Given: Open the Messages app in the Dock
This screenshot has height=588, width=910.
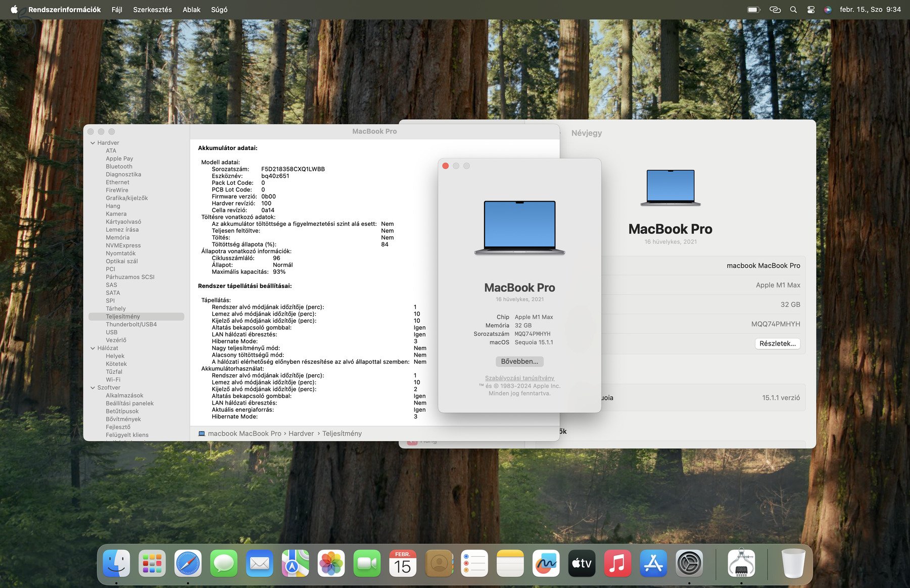Looking at the screenshot, I should 224,563.
